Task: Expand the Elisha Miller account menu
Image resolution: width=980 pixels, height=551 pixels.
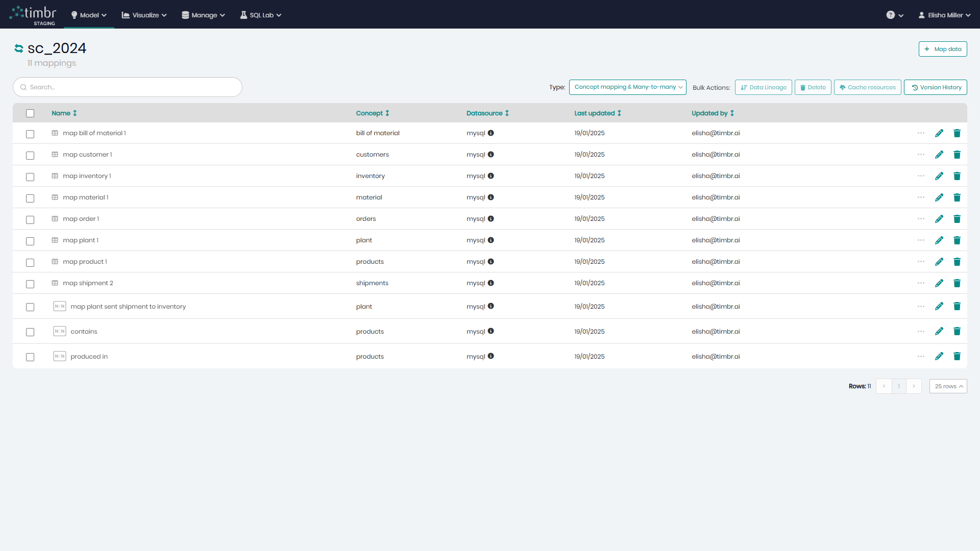Action: (x=944, y=15)
